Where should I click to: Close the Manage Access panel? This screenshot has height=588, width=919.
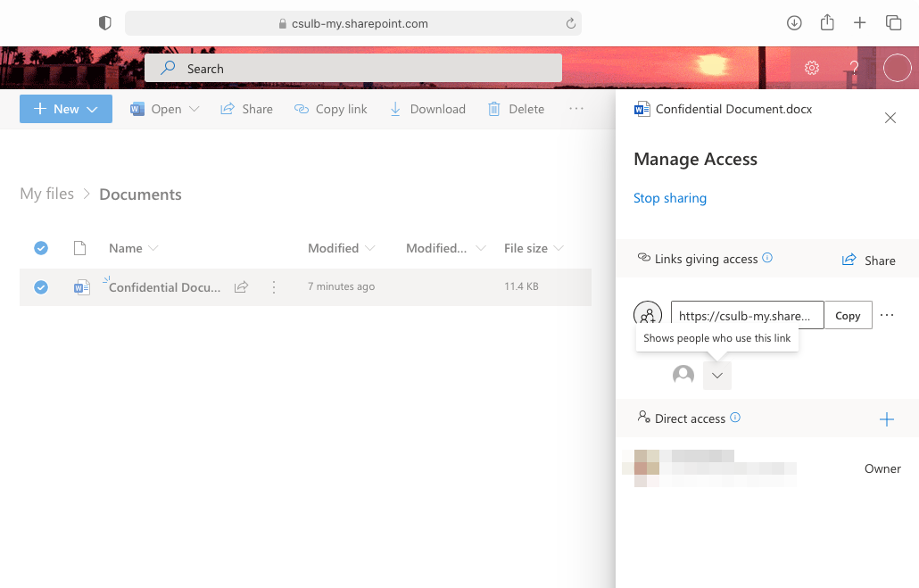(890, 118)
